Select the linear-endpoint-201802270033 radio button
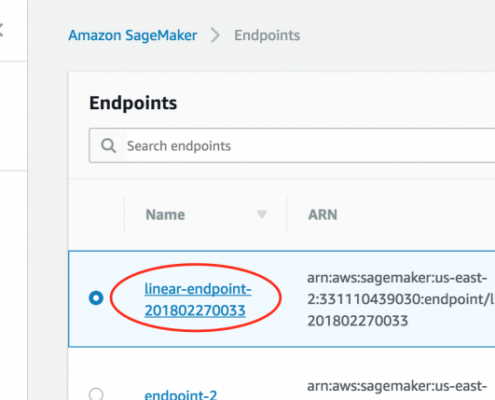This screenshot has width=495, height=400. tap(96, 298)
